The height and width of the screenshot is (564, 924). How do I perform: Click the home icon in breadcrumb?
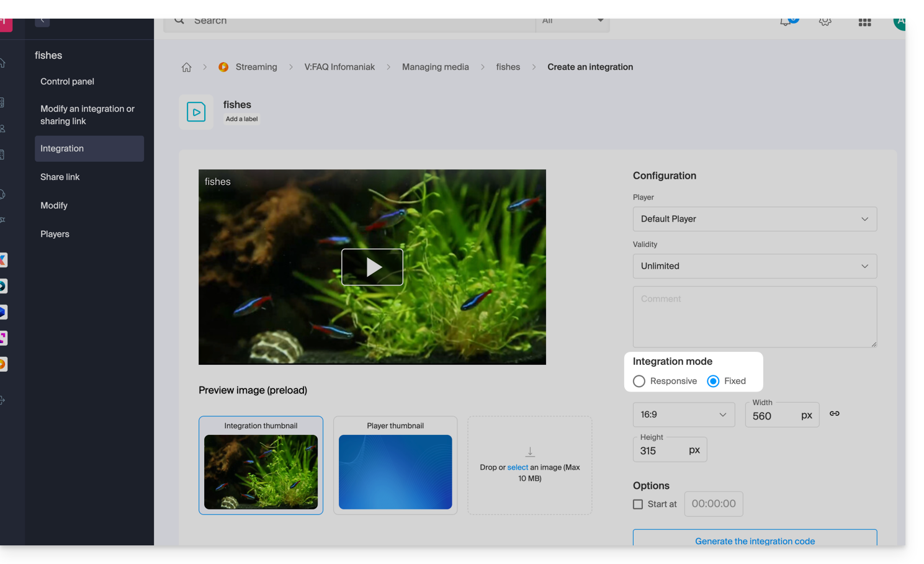point(186,67)
